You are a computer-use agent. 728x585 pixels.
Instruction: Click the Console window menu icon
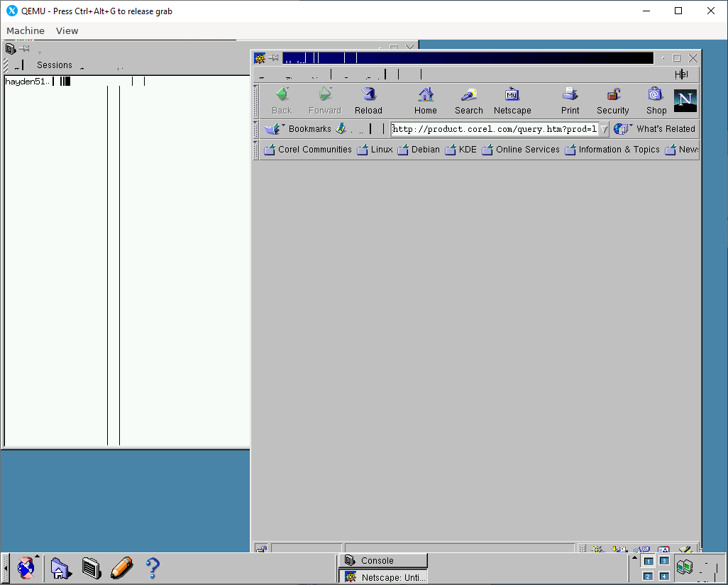click(10, 48)
